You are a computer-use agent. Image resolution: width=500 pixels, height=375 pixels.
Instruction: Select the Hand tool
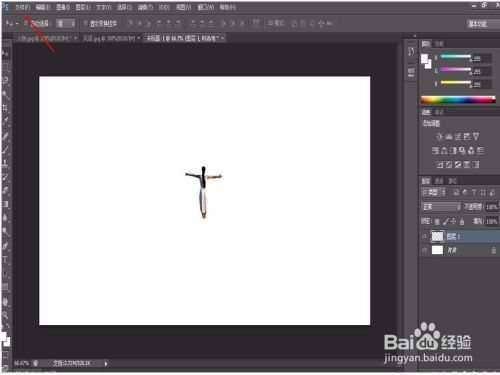pyautogui.click(x=6, y=302)
